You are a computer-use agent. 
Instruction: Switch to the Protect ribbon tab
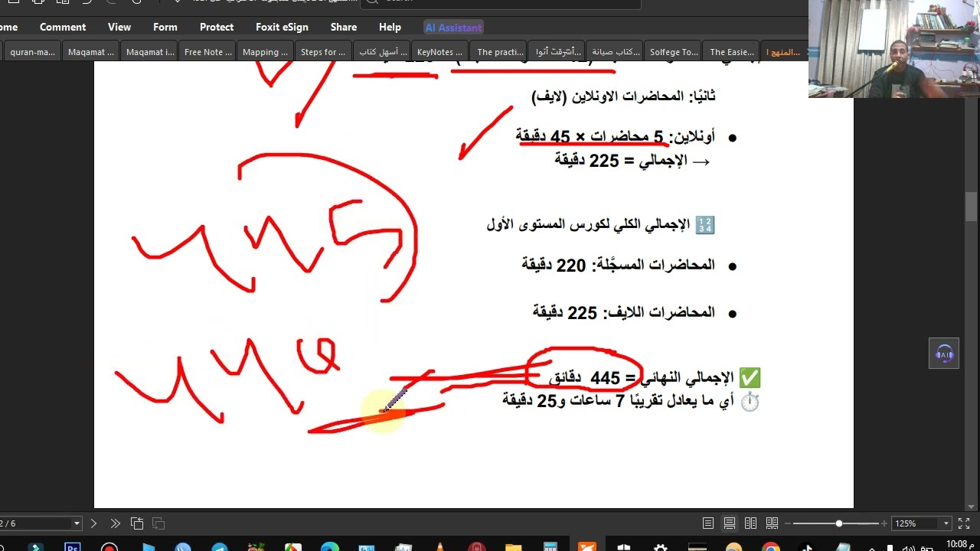[x=217, y=27]
